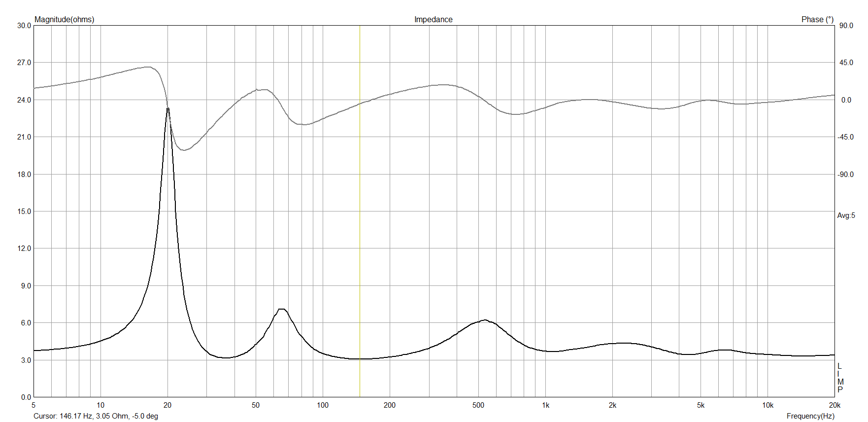
Task: Click the '-45.0' phase axis value
Action: tap(846, 137)
